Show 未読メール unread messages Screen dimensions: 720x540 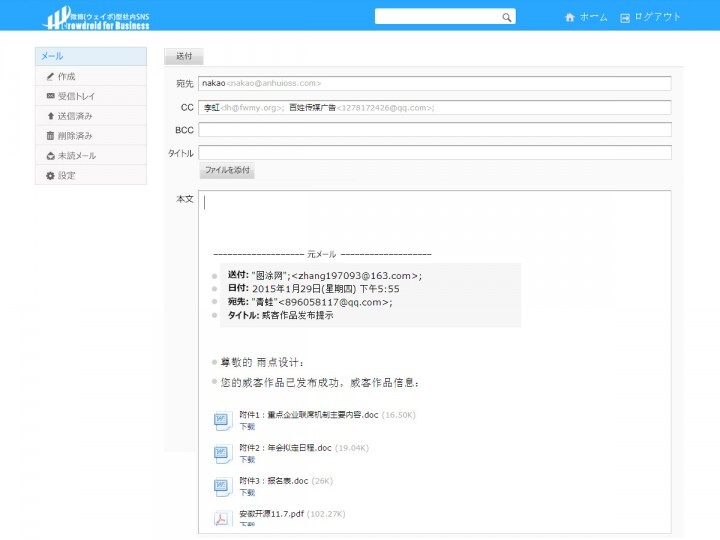pyautogui.click(x=76, y=155)
